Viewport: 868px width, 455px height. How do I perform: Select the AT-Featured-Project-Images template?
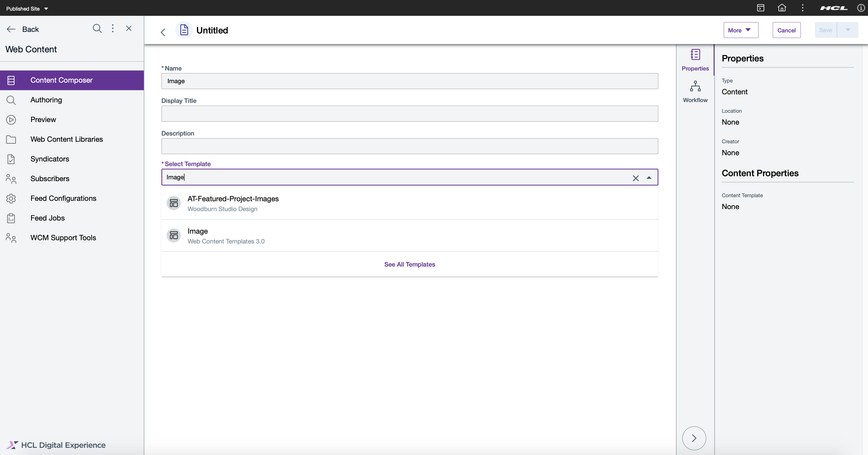pyautogui.click(x=410, y=203)
